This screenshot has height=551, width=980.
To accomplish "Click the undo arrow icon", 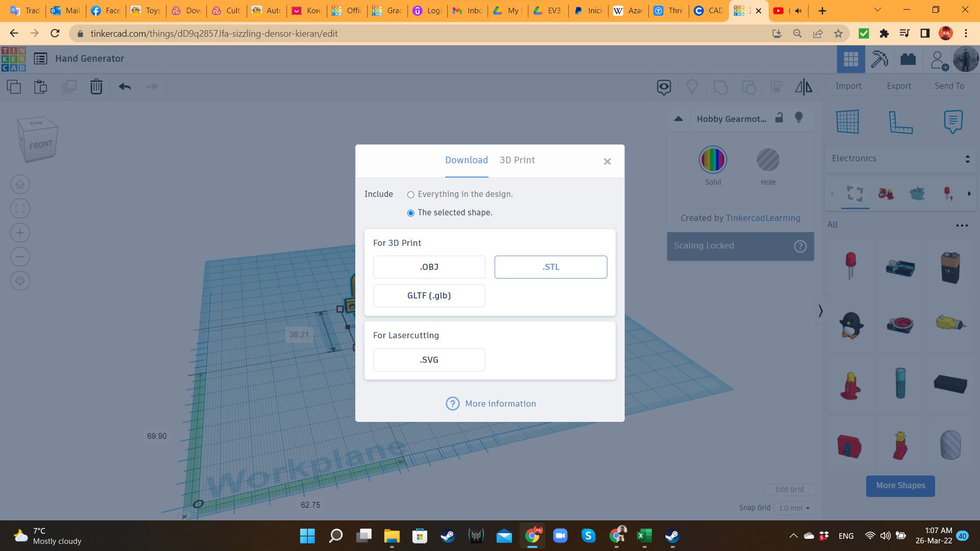I will 125,87.
